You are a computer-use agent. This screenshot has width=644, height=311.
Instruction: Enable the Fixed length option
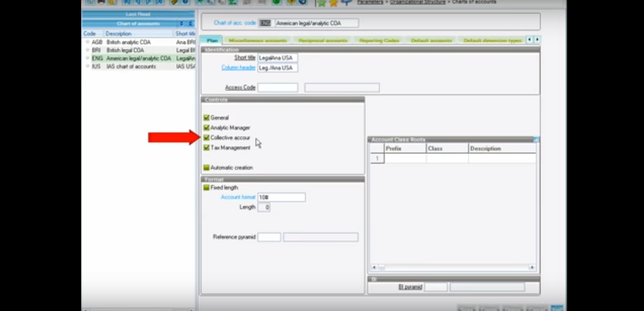pos(206,188)
